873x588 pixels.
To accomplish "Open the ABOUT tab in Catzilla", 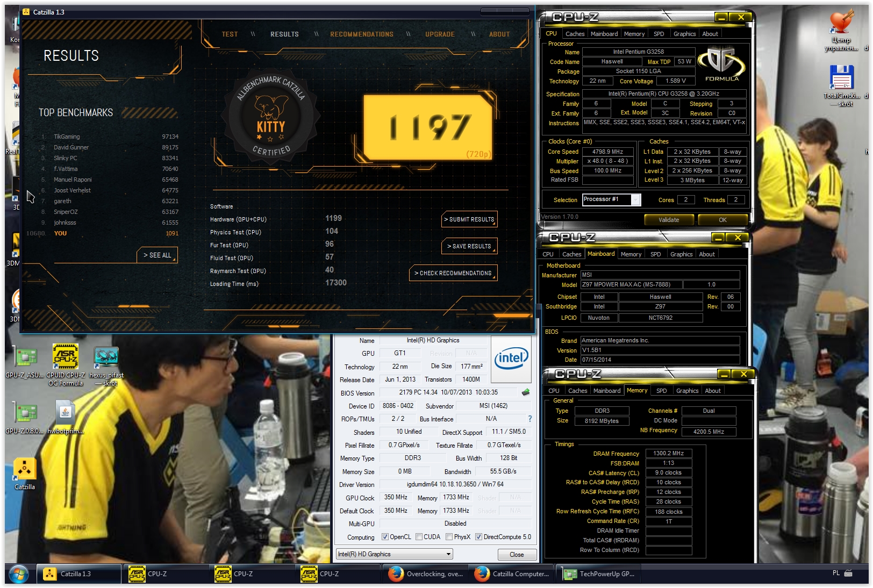I will click(x=499, y=34).
